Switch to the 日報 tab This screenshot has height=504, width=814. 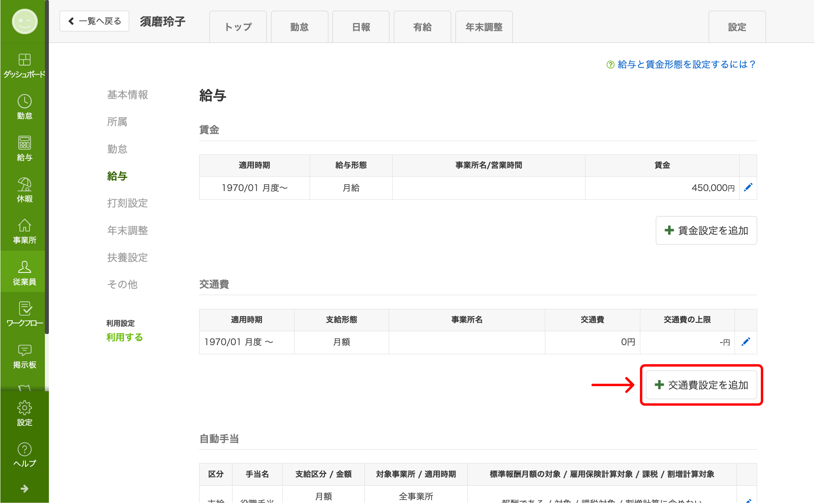click(x=361, y=27)
